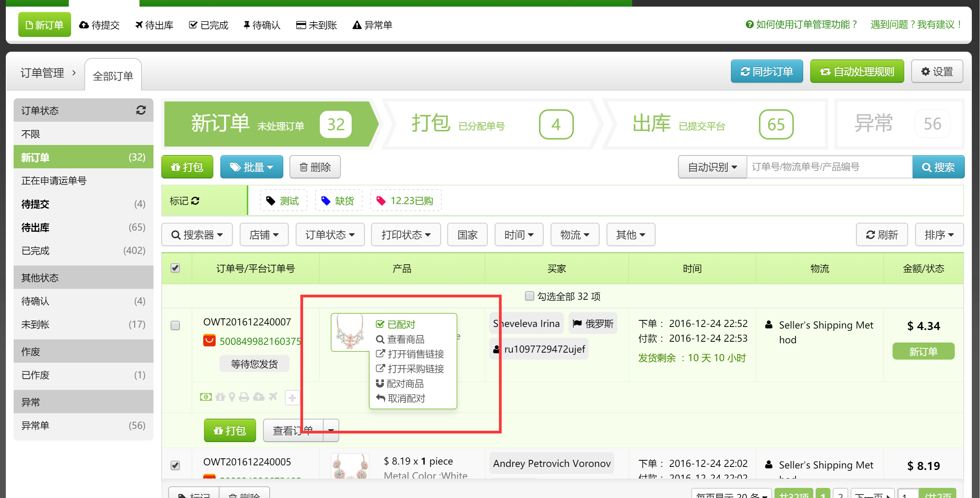Click the red 12.23已购 tag

pyautogui.click(x=406, y=201)
